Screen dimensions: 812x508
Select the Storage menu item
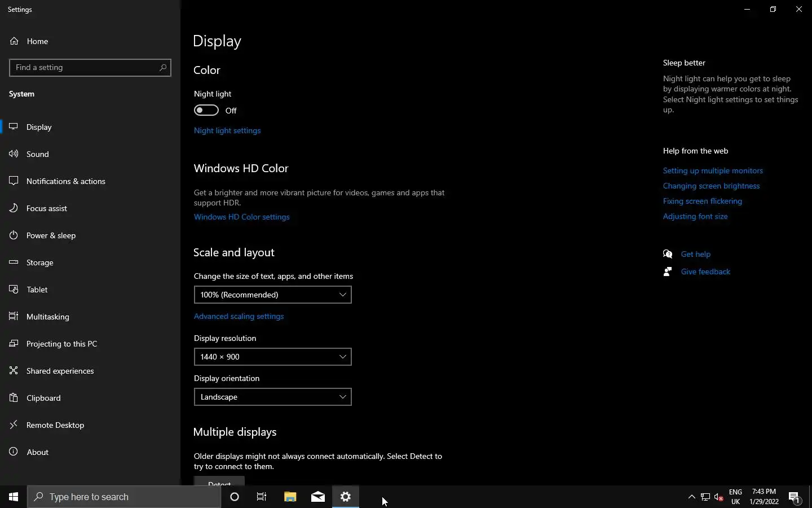point(90,262)
